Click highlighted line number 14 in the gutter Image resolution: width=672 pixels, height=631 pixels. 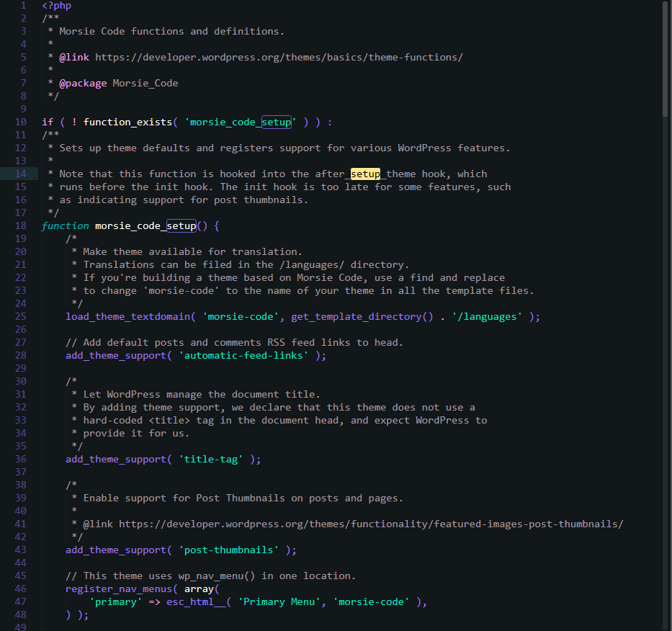coord(21,174)
